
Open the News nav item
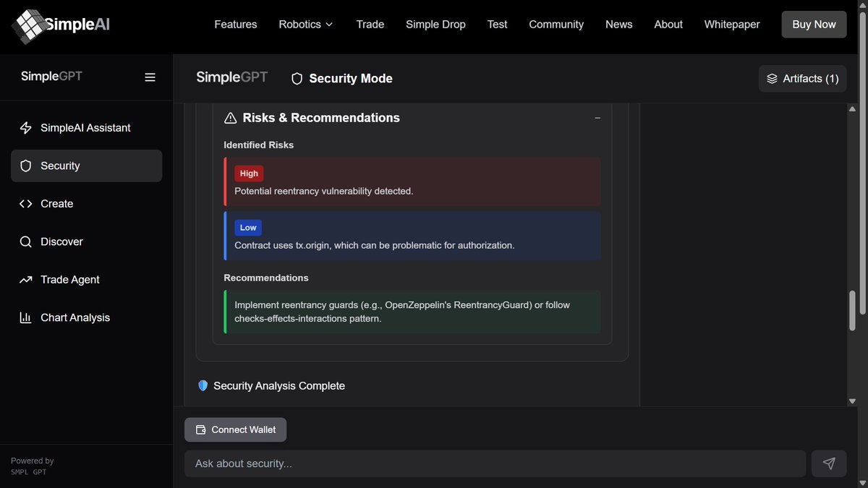(619, 25)
